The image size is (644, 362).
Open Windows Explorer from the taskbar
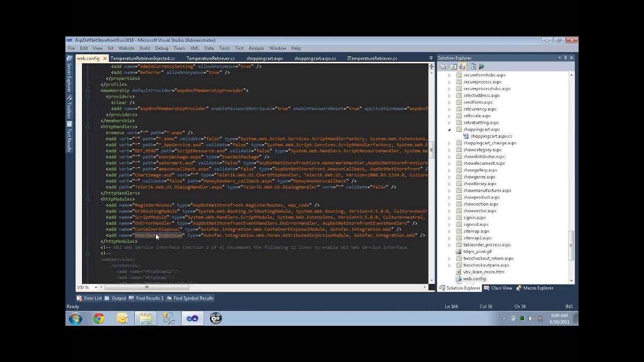tap(145, 318)
